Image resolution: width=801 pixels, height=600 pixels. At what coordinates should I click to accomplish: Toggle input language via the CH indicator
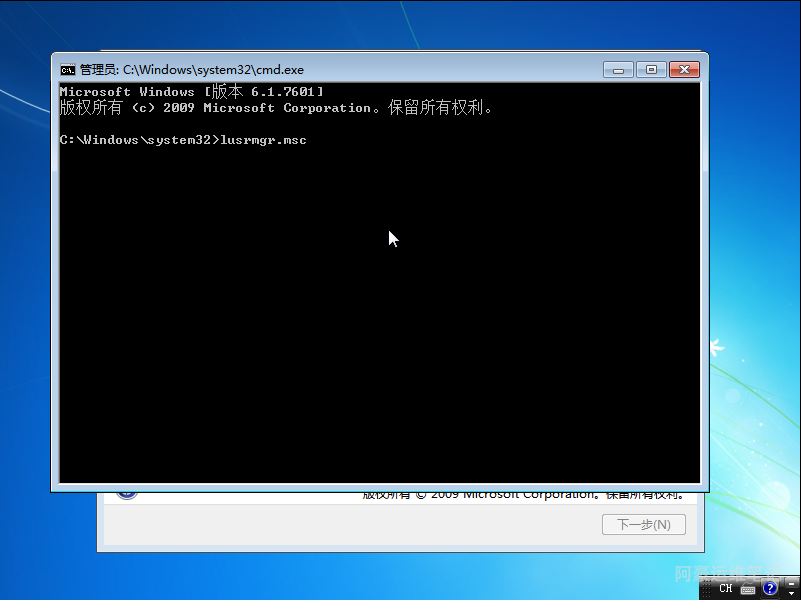[725, 588]
